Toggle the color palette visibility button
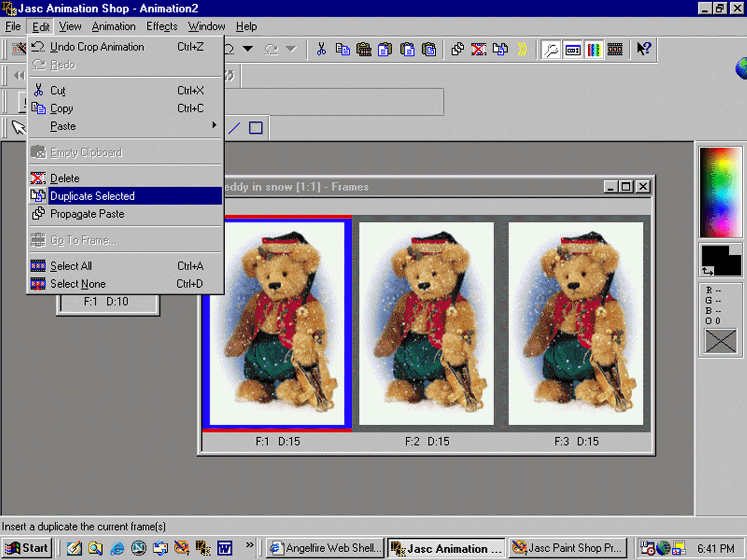The height and width of the screenshot is (560, 747). coord(594,50)
